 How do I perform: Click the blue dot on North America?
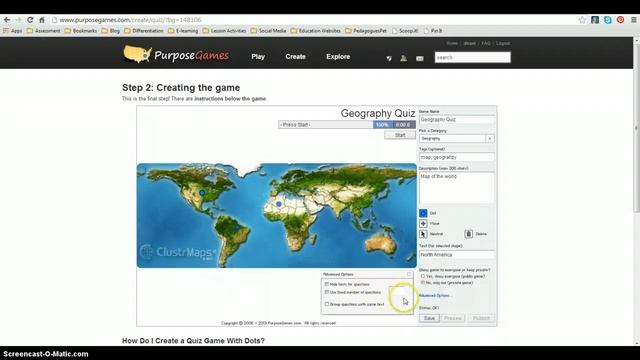[202, 193]
